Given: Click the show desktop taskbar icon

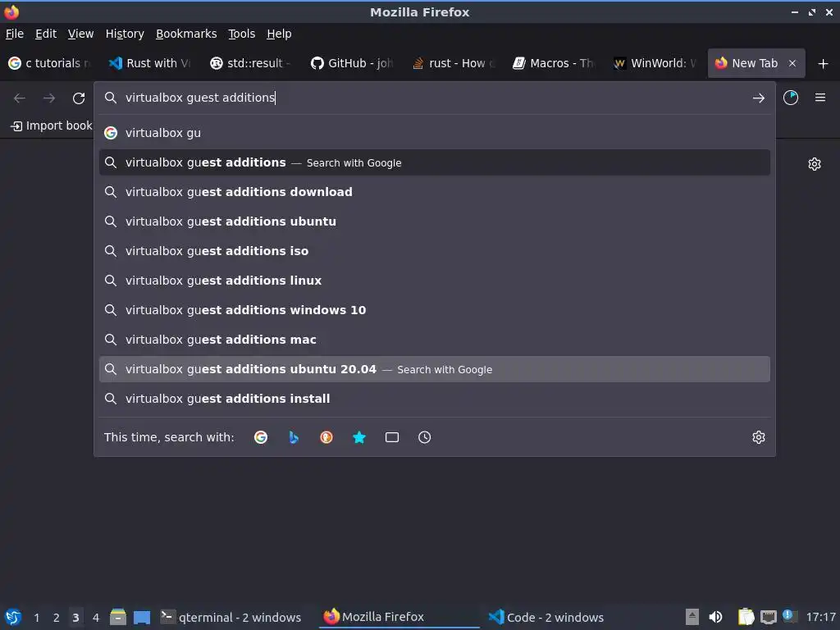Looking at the screenshot, I should [142, 617].
